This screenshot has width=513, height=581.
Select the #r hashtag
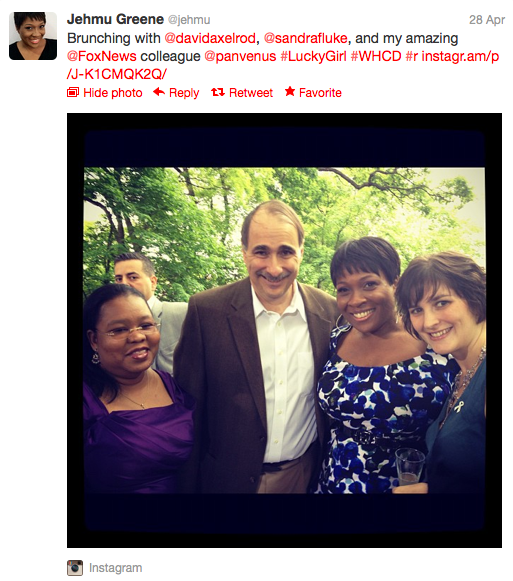click(412, 56)
